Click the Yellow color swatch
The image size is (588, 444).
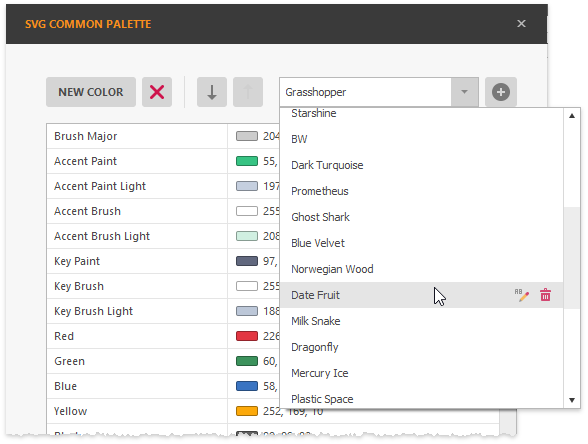[247, 411]
